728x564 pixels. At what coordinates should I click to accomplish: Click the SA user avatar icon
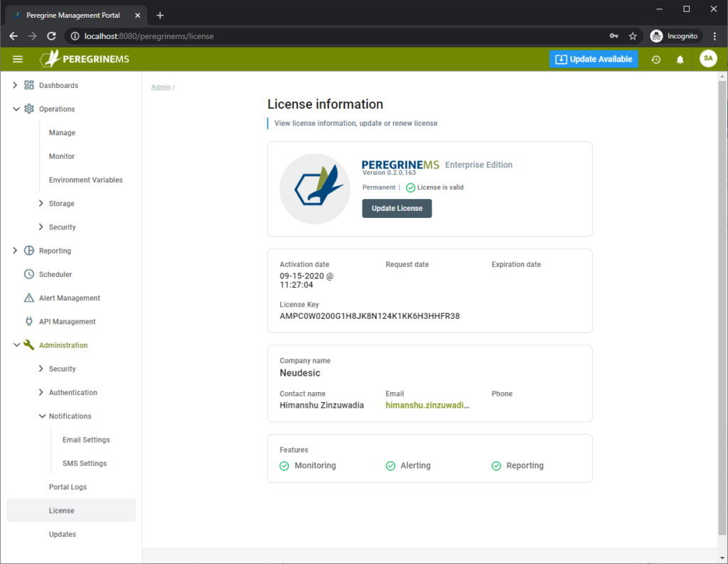tap(708, 59)
